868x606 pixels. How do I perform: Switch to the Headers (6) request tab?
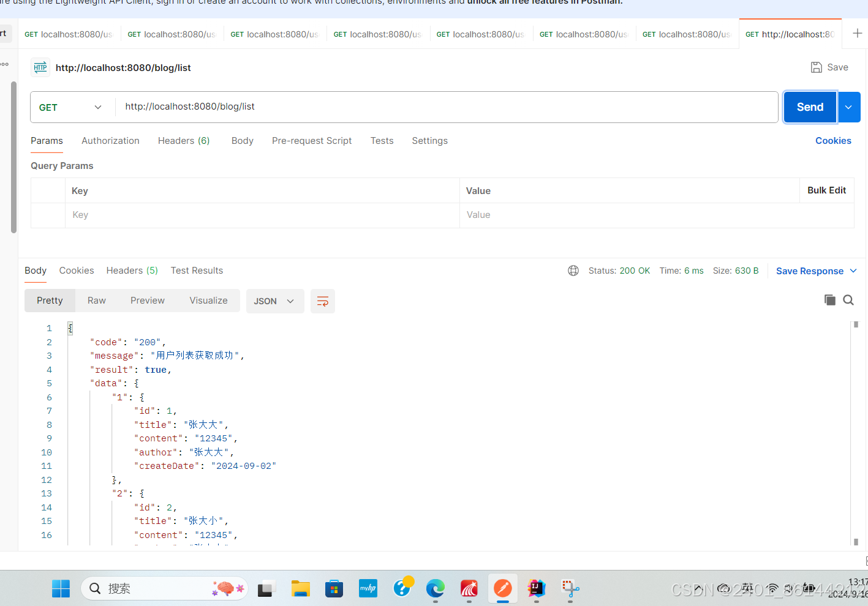tap(184, 141)
